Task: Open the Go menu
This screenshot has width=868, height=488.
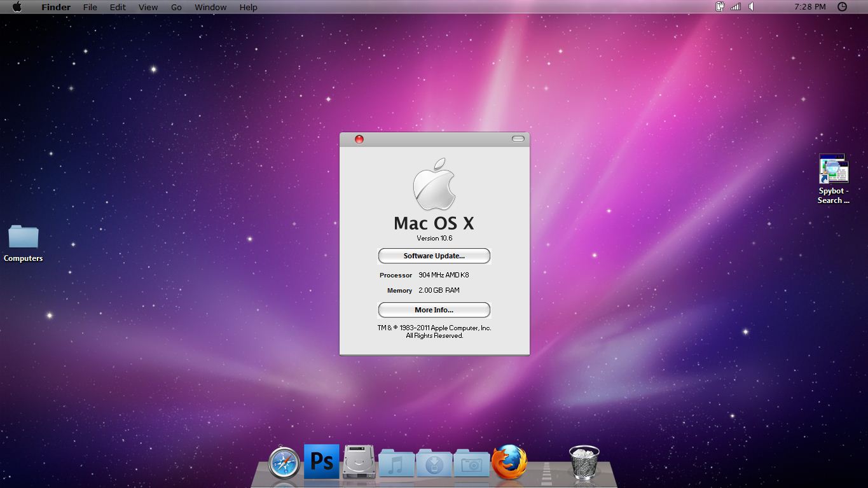Action: point(176,7)
